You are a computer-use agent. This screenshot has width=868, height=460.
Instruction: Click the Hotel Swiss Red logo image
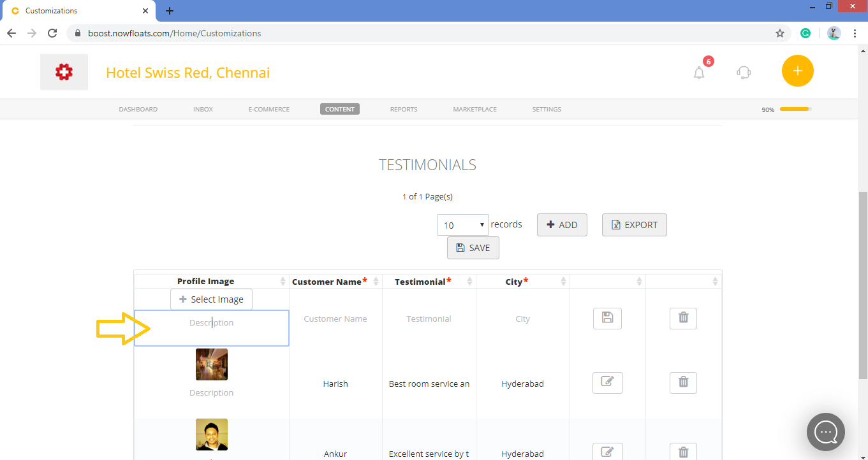tap(64, 72)
